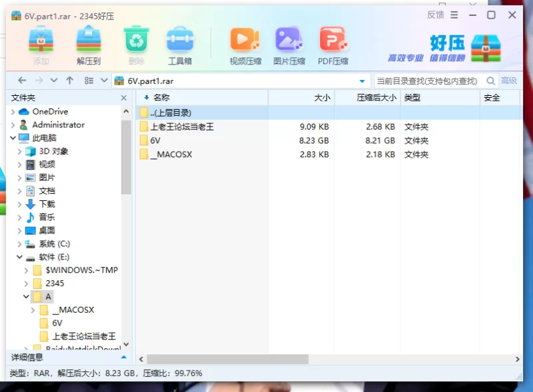Click the tree scrollbar up arrow

[126, 111]
